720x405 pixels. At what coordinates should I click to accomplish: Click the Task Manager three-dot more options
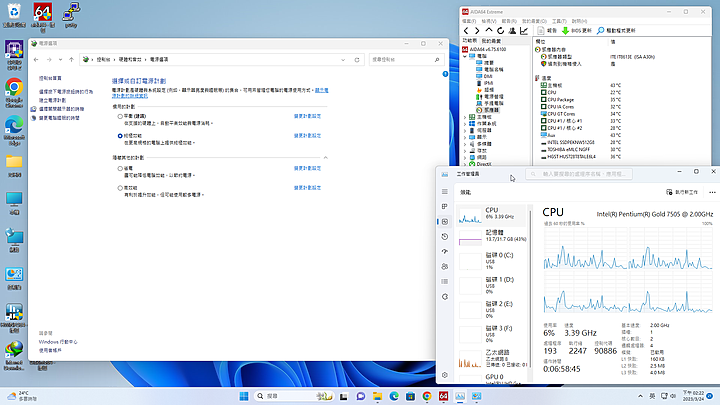coord(712,192)
